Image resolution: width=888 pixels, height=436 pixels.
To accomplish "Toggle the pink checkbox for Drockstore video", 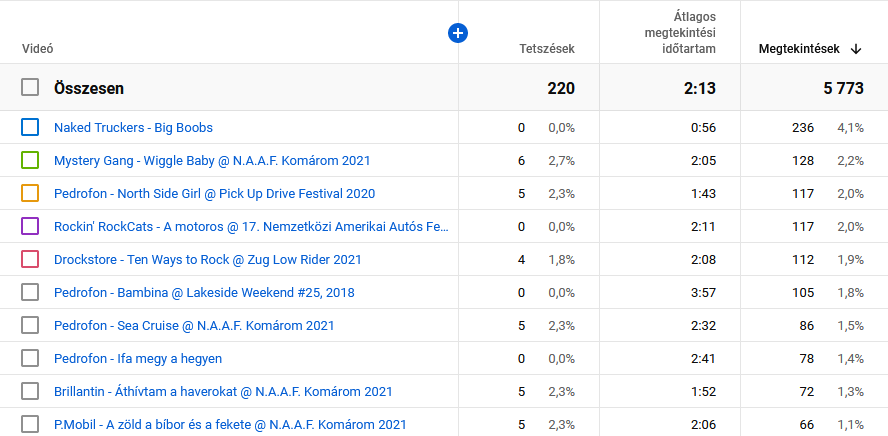I will pos(30,259).
